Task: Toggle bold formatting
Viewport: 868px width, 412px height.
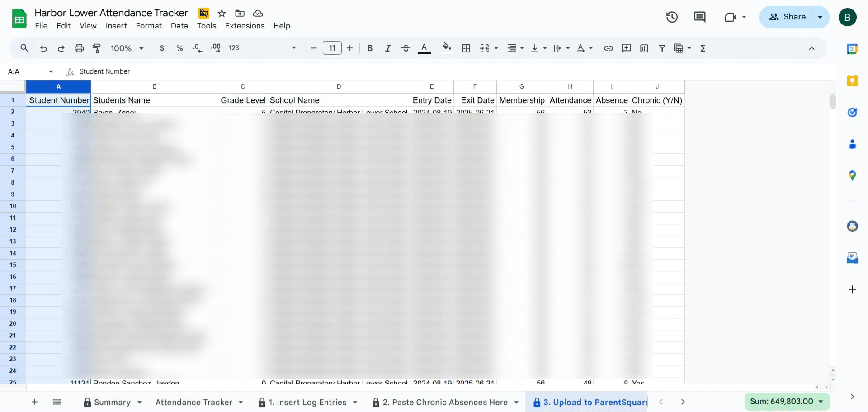Action: [370, 48]
